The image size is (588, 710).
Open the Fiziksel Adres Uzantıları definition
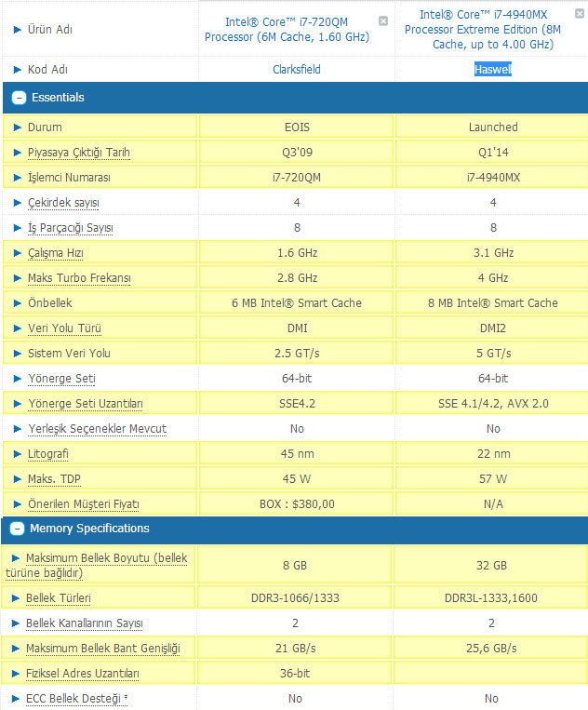83,674
